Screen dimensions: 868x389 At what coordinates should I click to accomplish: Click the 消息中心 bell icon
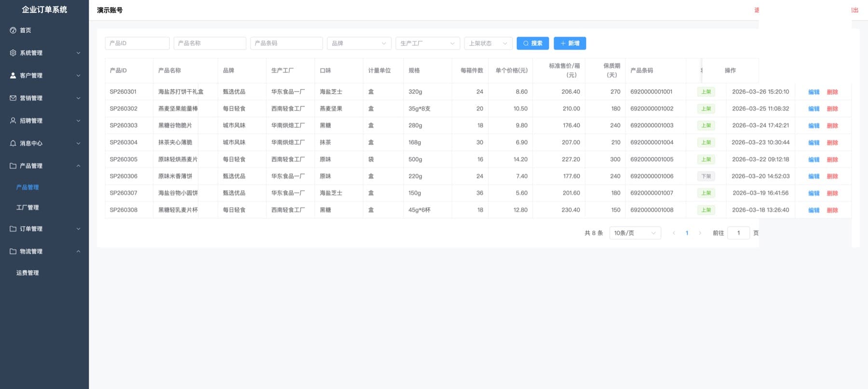pos(13,143)
